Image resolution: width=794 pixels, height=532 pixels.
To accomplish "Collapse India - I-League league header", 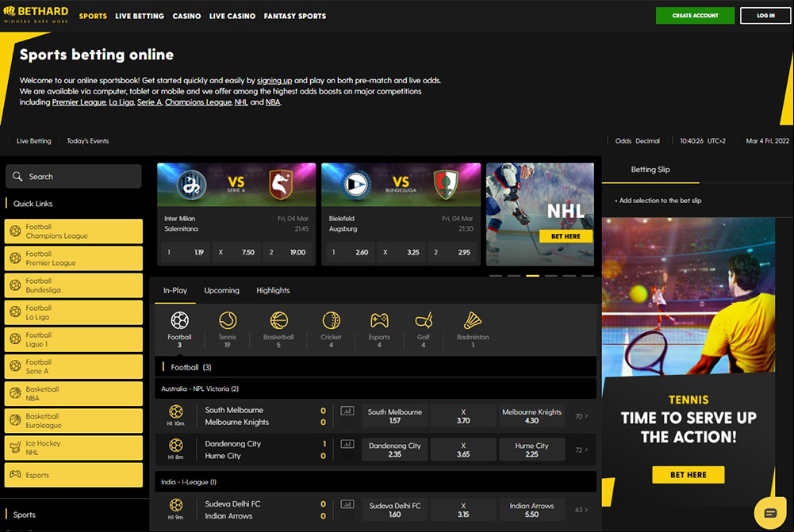I will click(x=375, y=482).
